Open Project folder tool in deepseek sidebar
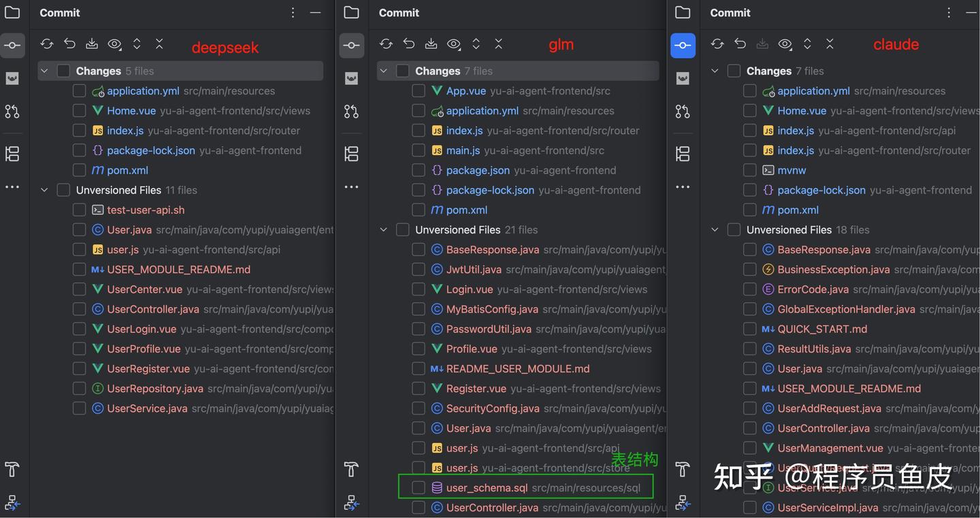Screen dimensions: 980x518 click(12, 12)
